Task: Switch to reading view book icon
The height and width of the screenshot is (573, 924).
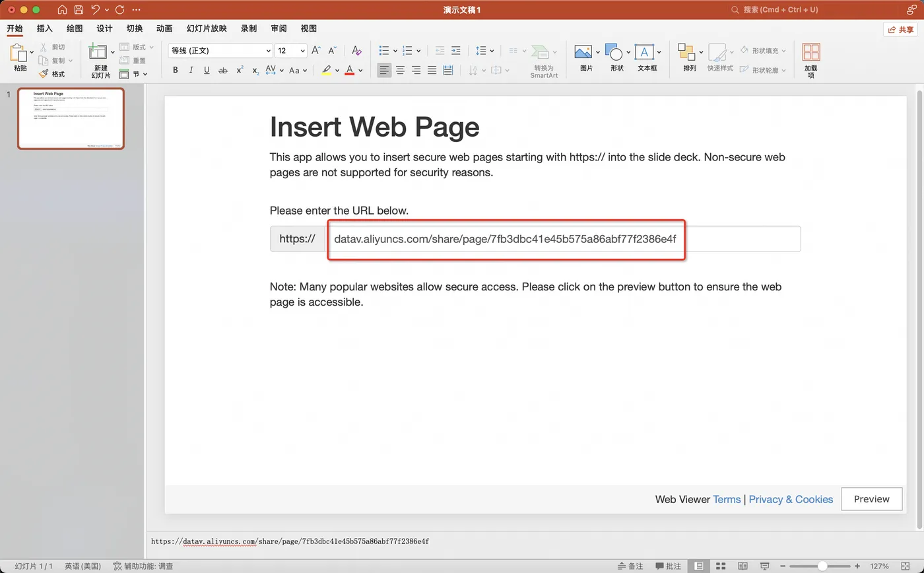Action: pos(742,566)
